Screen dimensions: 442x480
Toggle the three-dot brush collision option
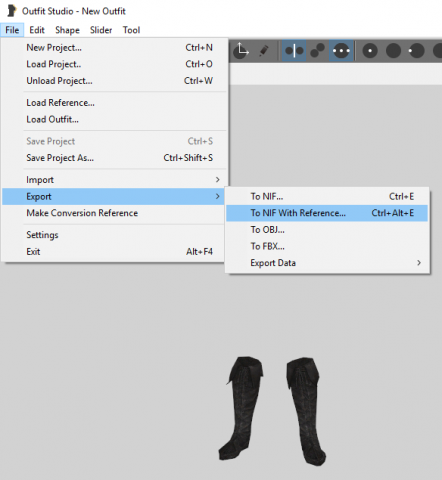click(341, 51)
